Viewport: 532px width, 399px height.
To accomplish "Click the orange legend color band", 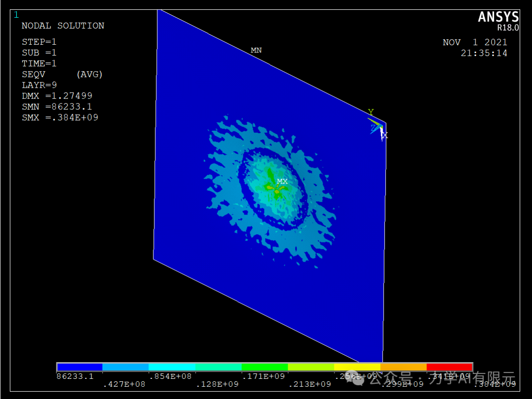I will click(x=403, y=367).
